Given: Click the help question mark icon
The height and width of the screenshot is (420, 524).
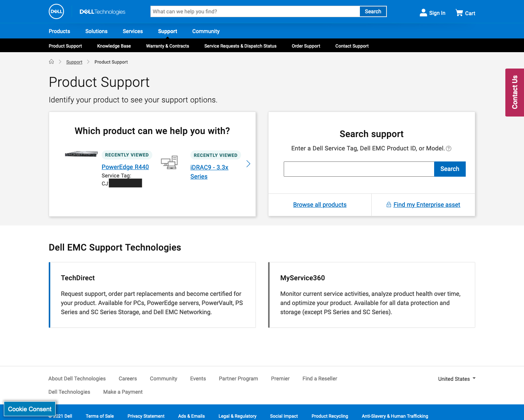Looking at the screenshot, I should point(449,149).
